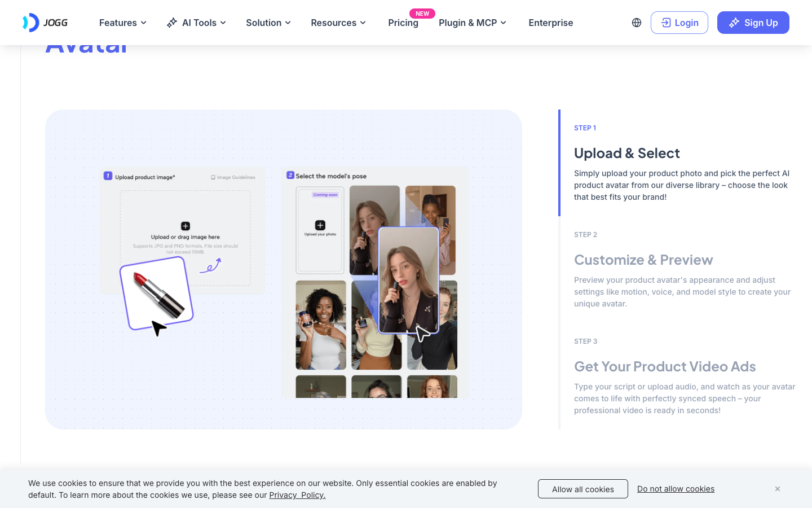Click the 'Upload product image*' label
812x508 pixels.
145,177
